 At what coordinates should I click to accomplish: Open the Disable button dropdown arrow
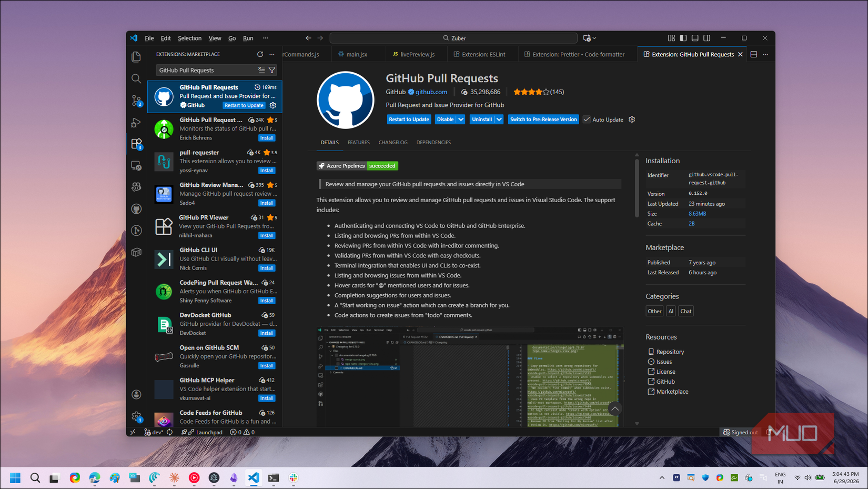461,119
